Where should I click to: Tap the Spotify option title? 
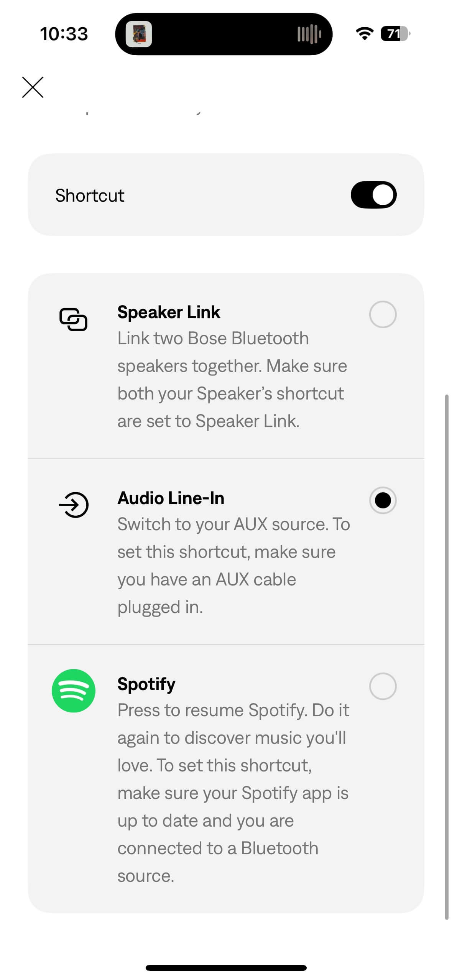pyautogui.click(x=146, y=684)
